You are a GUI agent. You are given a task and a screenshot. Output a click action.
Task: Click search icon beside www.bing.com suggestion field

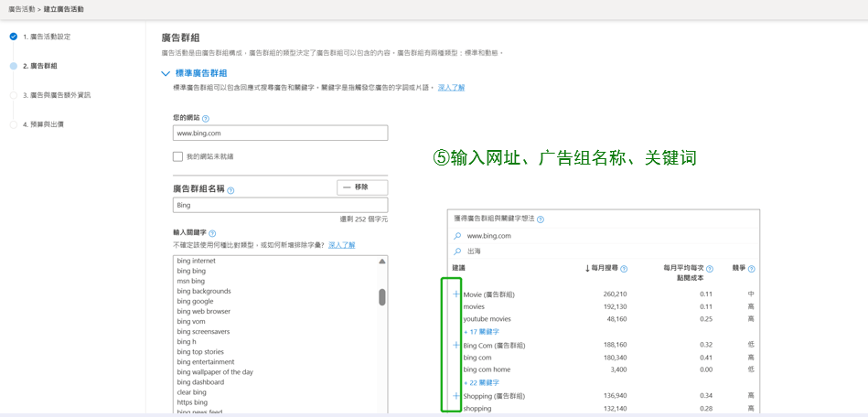pyautogui.click(x=457, y=235)
